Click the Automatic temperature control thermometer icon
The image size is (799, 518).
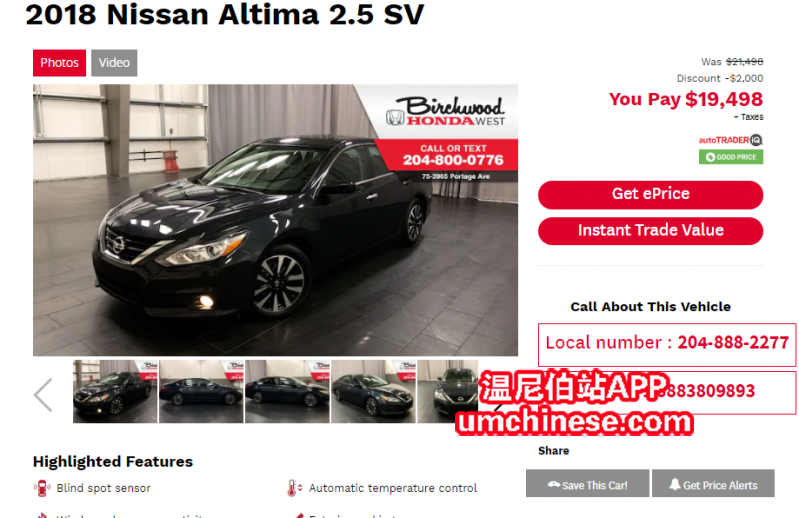click(x=295, y=488)
